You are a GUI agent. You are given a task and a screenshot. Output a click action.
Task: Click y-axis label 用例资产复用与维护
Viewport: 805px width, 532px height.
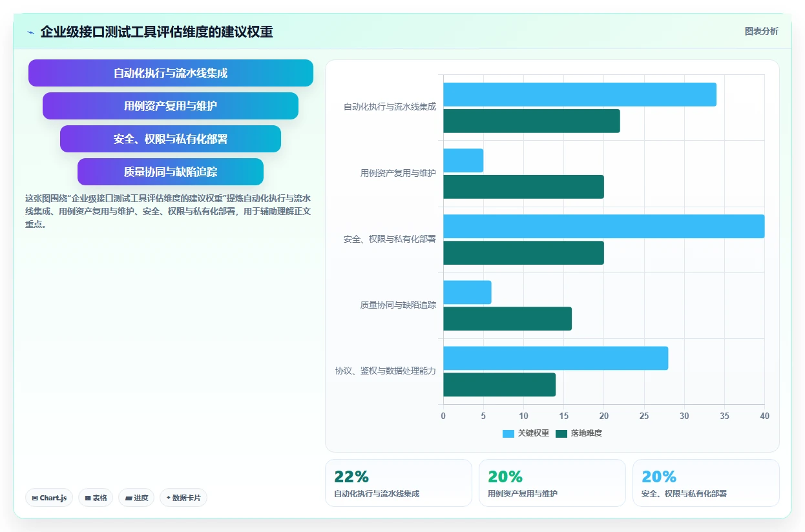tap(398, 173)
